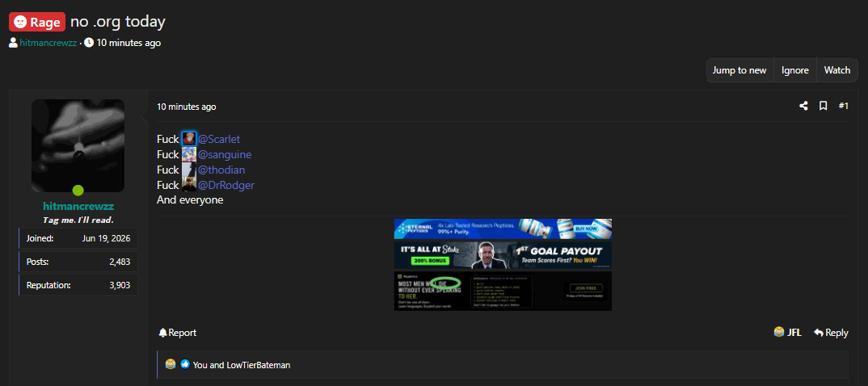Viewport: 868px width, 386px height.
Task: Click the Joined date Jun 19, 2026
Action: [x=107, y=238]
